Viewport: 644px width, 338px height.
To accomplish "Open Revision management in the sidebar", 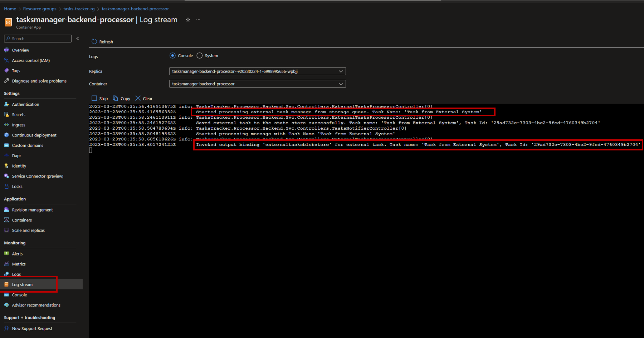I will 32,210.
